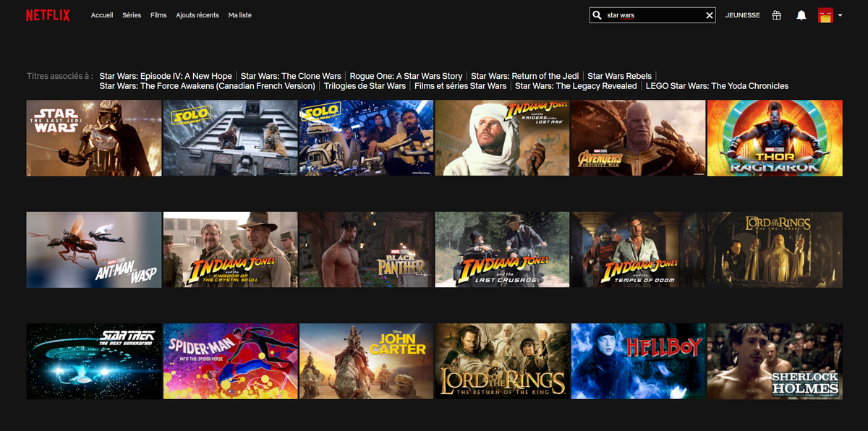Open Ajouts récents
Image resolution: width=868 pixels, height=431 pixels.
pyautogui.click(x=197, y=15)
